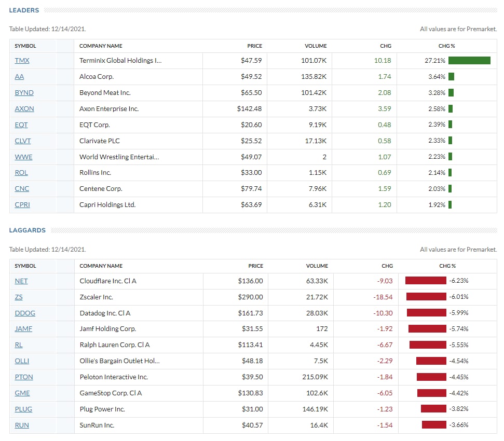Click the COMPANY NAME header in Laggards
This screenshot has height=441, width=504.
(101, 266)
